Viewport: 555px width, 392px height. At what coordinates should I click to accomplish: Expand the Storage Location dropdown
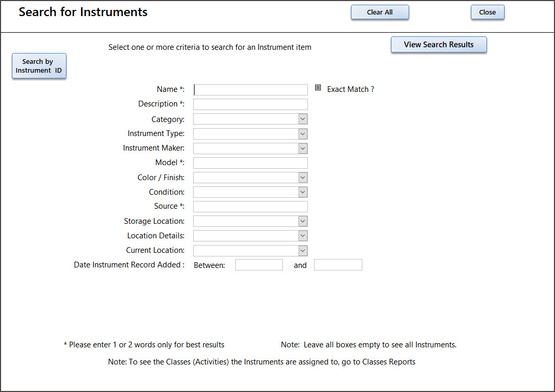pyautogui.click(x=303, y=221)
